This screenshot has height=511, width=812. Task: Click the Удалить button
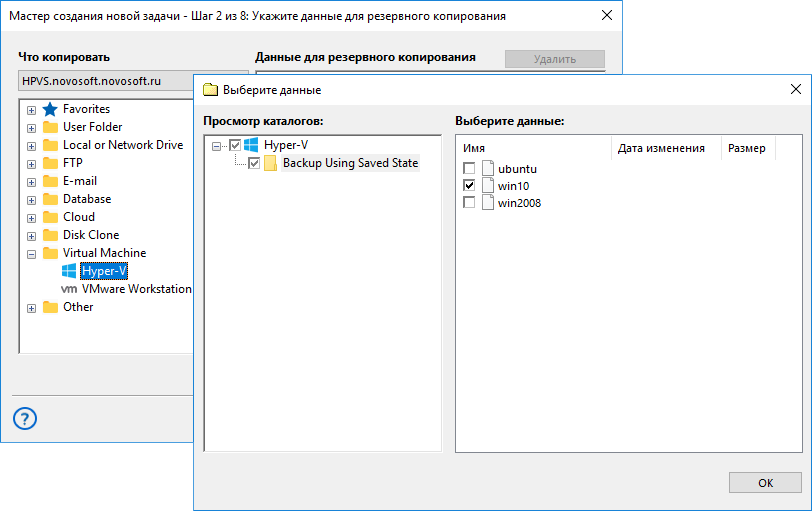click(x=555, y=59)
